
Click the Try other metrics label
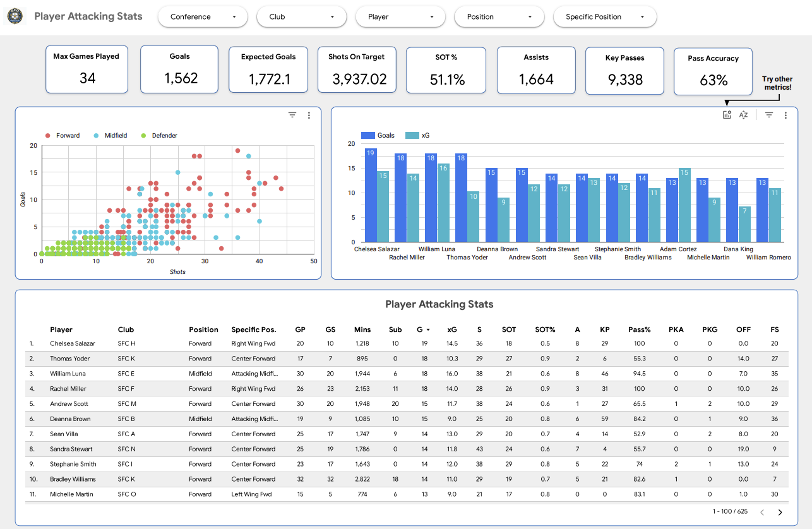pos(777,83)
